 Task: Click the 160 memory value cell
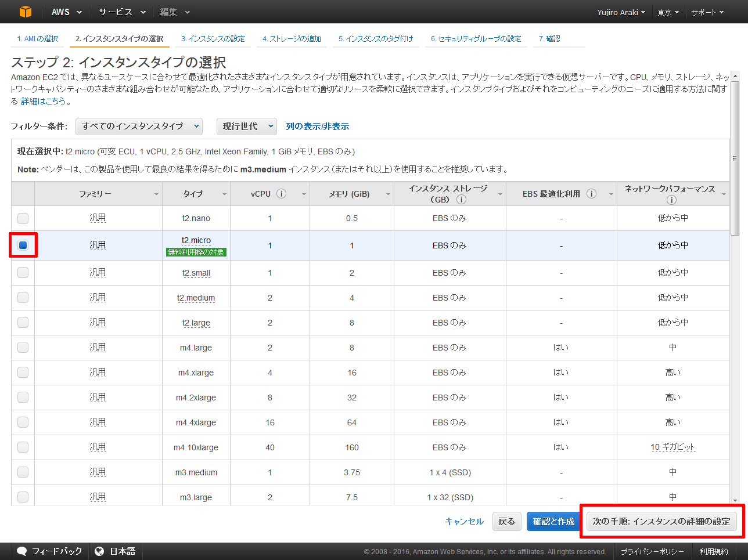pyautogui.click(x=352, y=447)
